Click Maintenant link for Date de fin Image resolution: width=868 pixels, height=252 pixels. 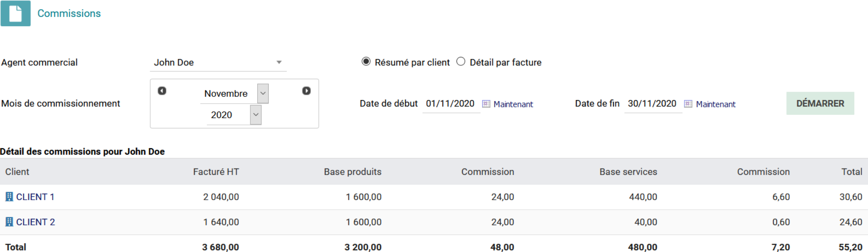(716, 104)
